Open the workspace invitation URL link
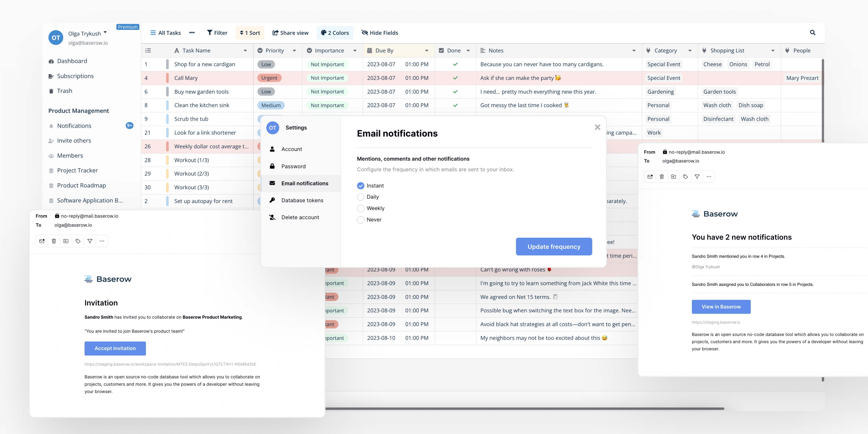868x434 pixels. pyautogui.click(x=170, y=364)
